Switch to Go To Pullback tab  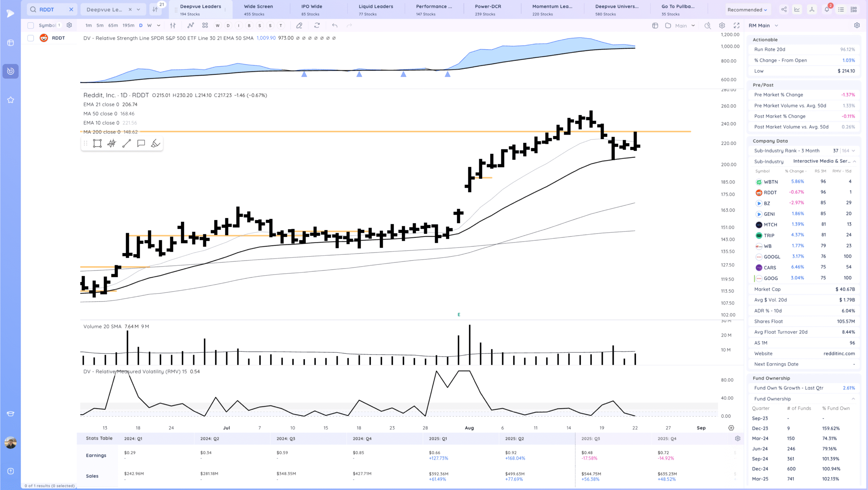678,9
